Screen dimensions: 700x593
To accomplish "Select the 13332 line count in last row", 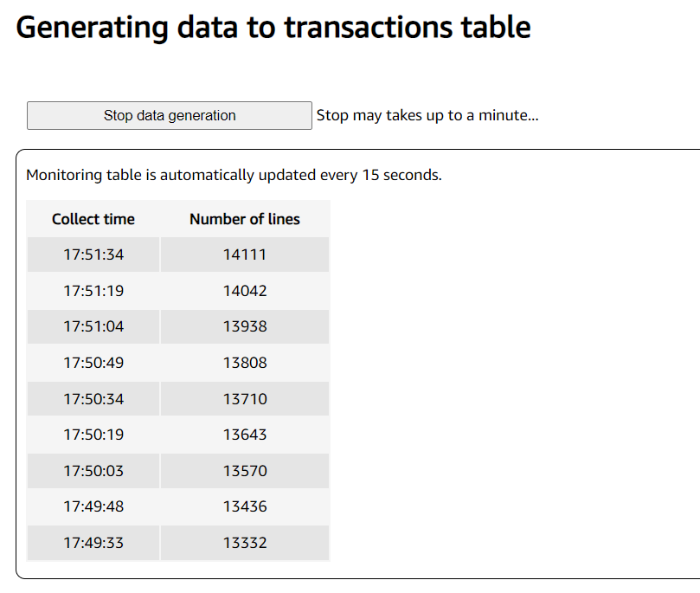I will pyautogui.click(x=245, y=543).
